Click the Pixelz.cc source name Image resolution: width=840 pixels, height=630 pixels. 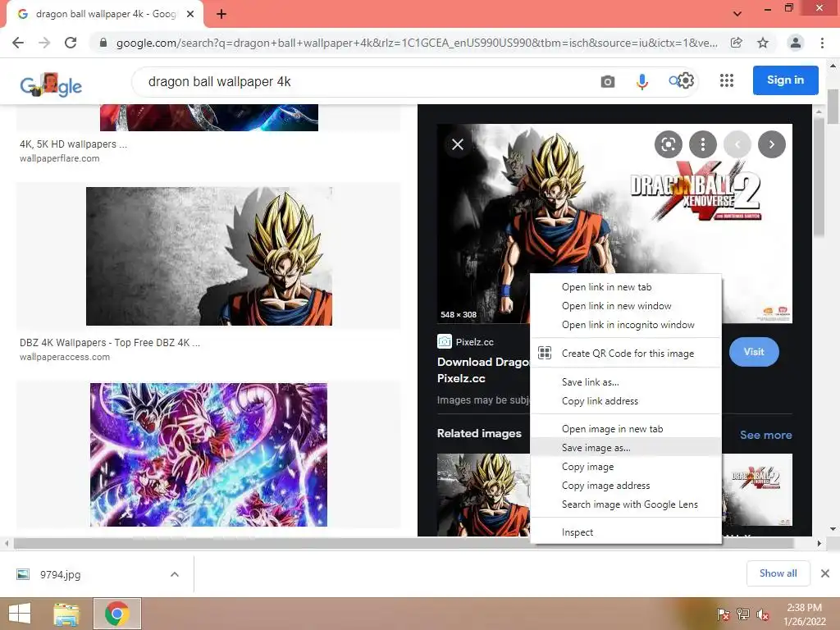coord(475,342)
